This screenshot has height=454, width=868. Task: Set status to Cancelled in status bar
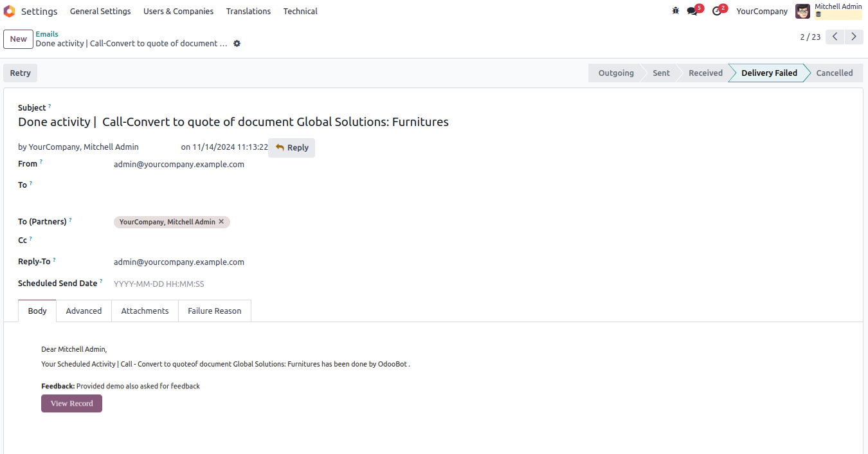[x=834, y=73]
